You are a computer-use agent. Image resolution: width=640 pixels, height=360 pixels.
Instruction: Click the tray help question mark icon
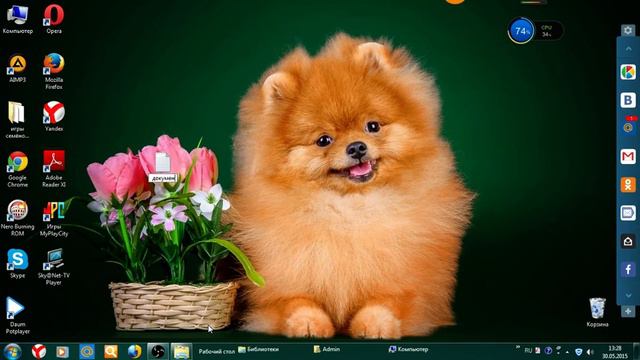pyautogui.click(x=548, y=351)
